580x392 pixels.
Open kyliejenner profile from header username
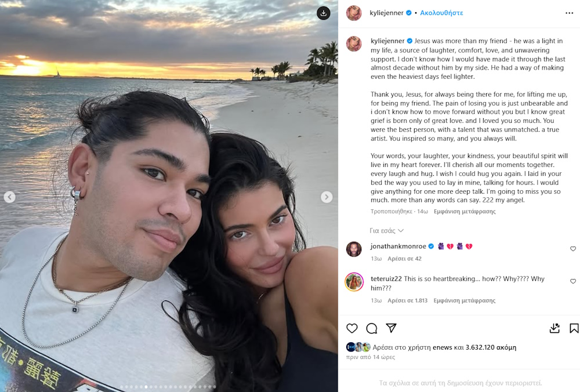pyautogui.click(x=386, y=13)
